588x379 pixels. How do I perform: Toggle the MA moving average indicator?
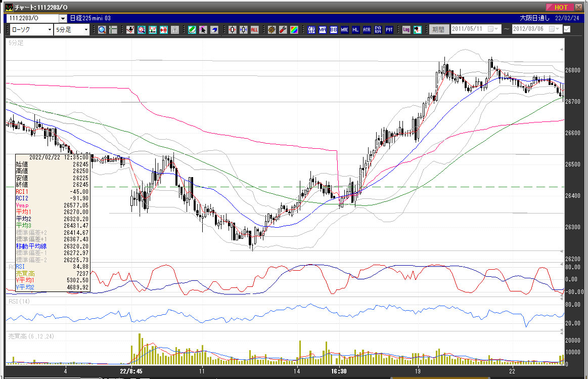323,29
